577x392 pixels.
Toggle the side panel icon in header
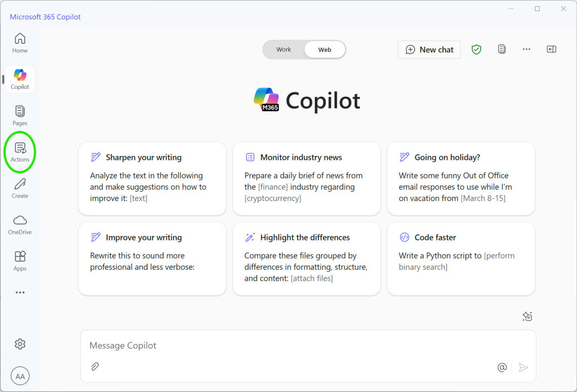551,49
